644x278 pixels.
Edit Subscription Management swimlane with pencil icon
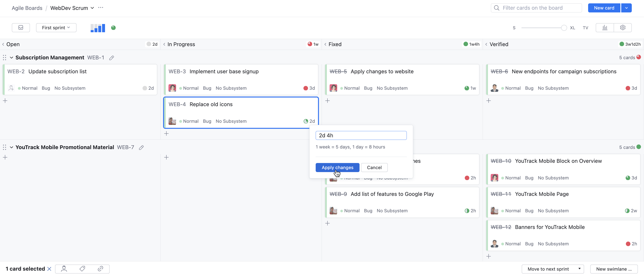click(x=112, y=58)
